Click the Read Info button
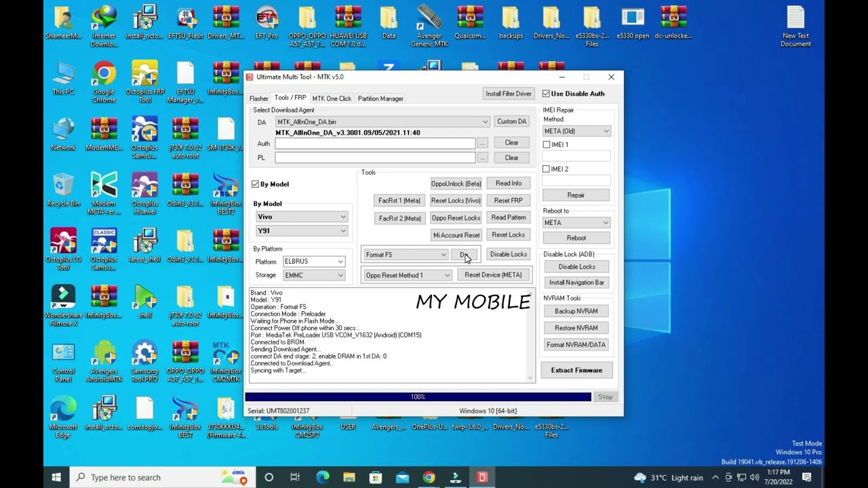 coord(508,184)
